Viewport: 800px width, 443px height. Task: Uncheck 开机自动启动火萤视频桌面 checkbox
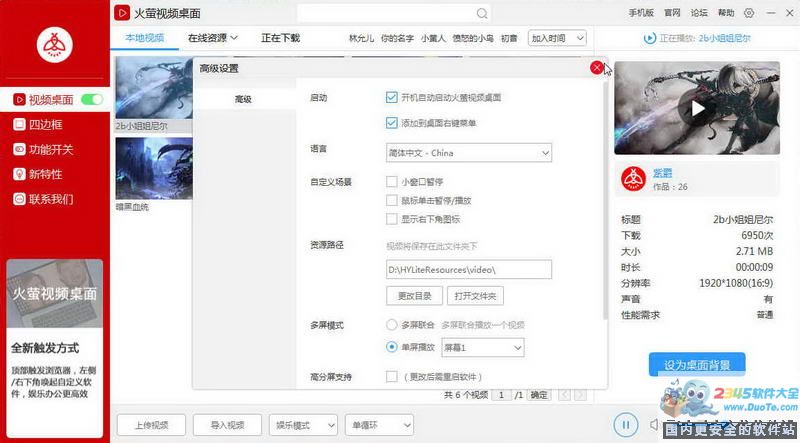392,98
